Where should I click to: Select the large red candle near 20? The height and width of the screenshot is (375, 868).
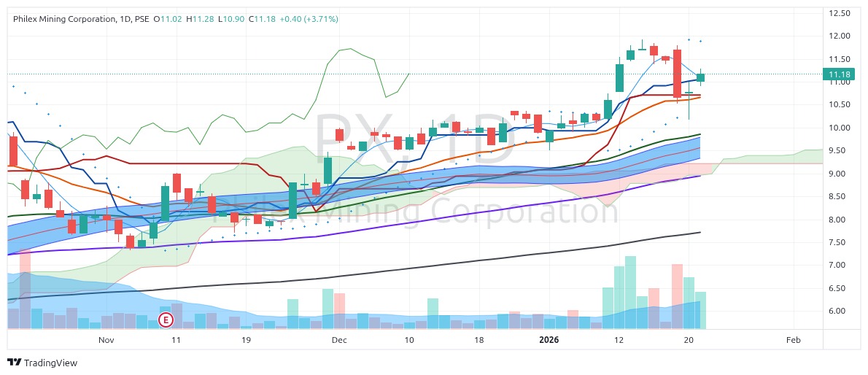click(677, 73)
